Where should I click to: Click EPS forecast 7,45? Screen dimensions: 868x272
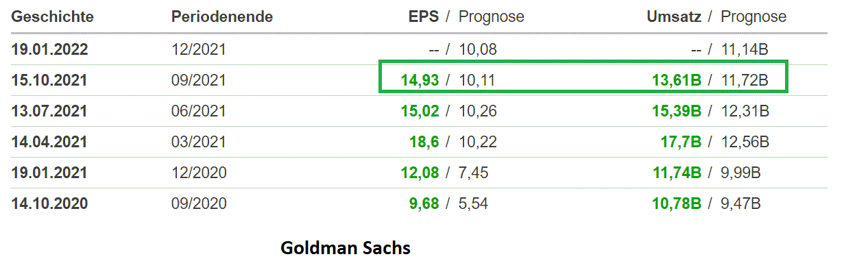pos(474,173)
